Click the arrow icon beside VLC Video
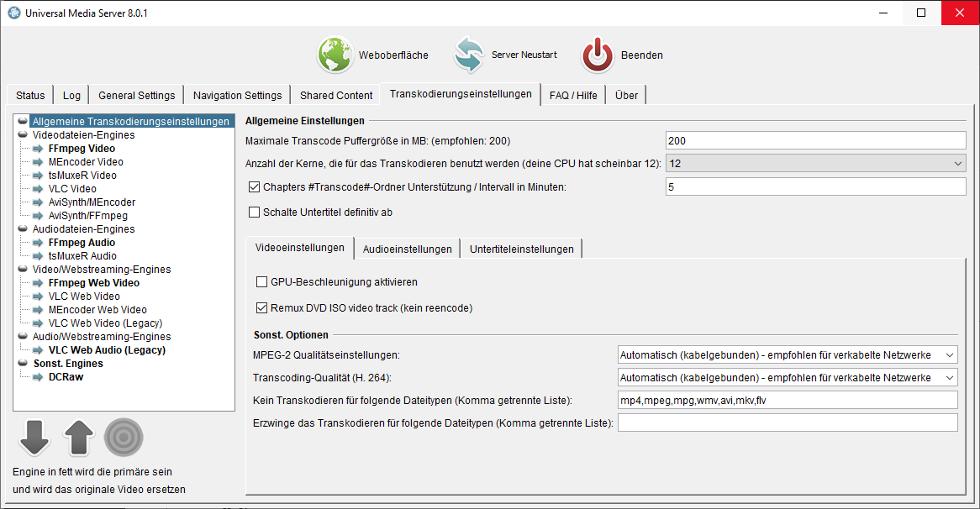This screenshot has width=980, height=509. point(38,189)
